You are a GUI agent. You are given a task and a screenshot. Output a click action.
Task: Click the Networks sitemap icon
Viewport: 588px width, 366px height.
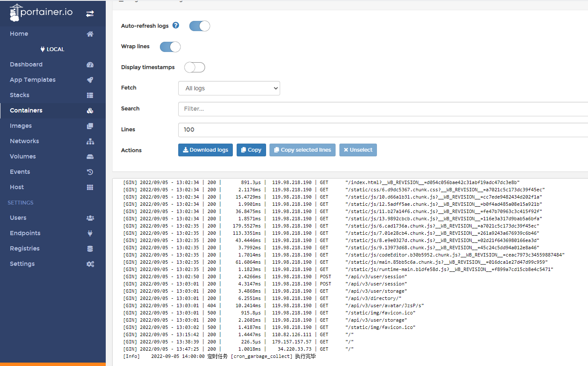point(90,141)
